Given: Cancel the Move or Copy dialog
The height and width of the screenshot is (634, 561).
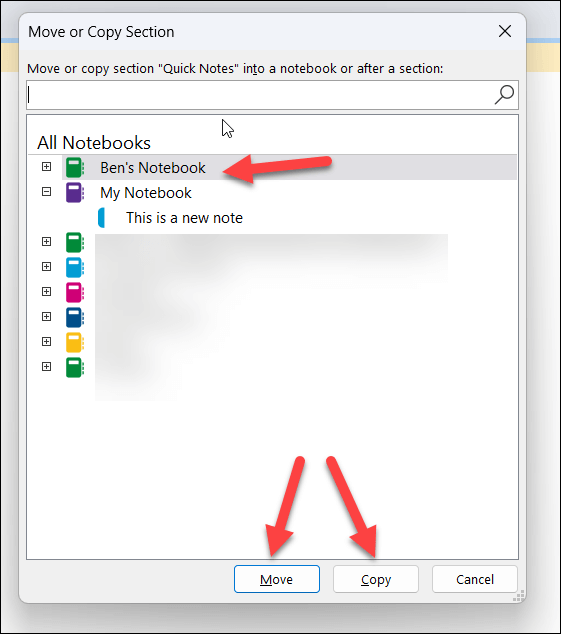Looking at the screenshot, I should tap(475, 579).
